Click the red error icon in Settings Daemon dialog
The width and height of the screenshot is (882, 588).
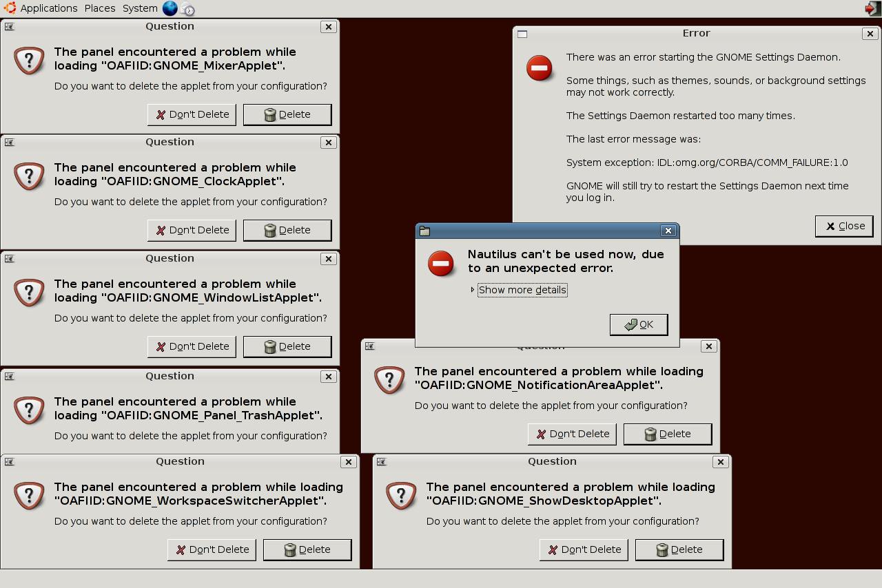pos(540,68)
